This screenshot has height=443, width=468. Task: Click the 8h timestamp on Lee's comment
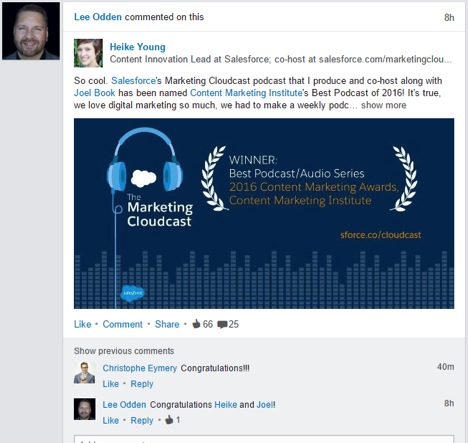pyautogui.click(x=449, y=403)
